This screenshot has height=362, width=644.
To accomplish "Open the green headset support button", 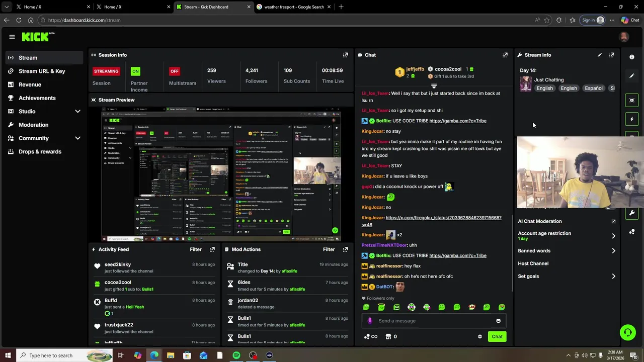I will pyautogui.click(x=627, y=332).
